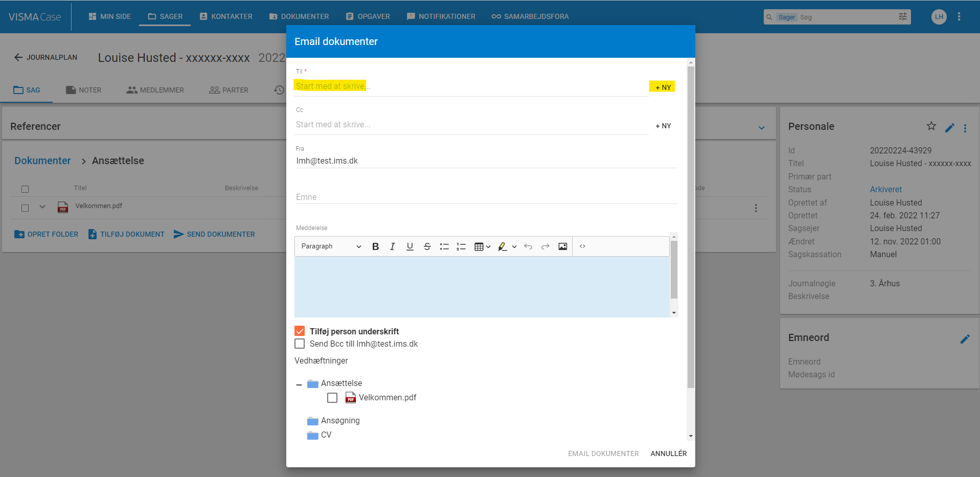
Task: Collapse Ansættelse folder in attachments
Action: (x=299, y=384)
